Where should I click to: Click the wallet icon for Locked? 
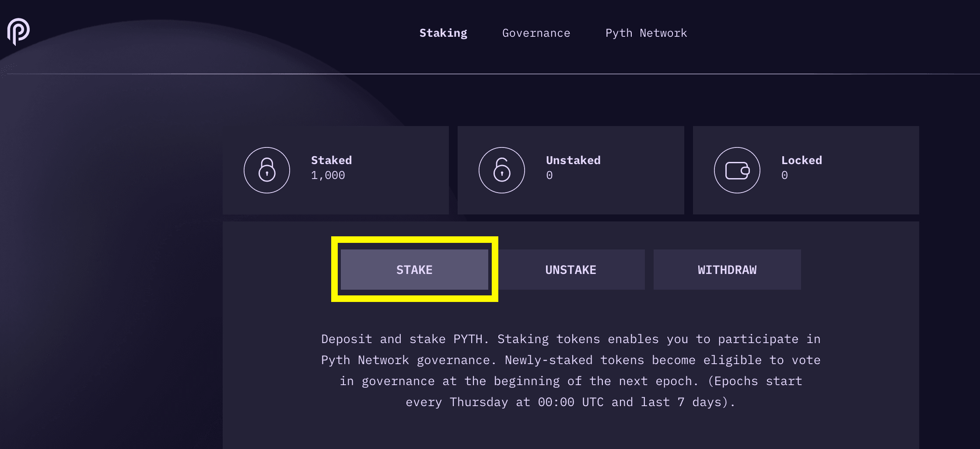pyautogui.click(x=737, y=170)
